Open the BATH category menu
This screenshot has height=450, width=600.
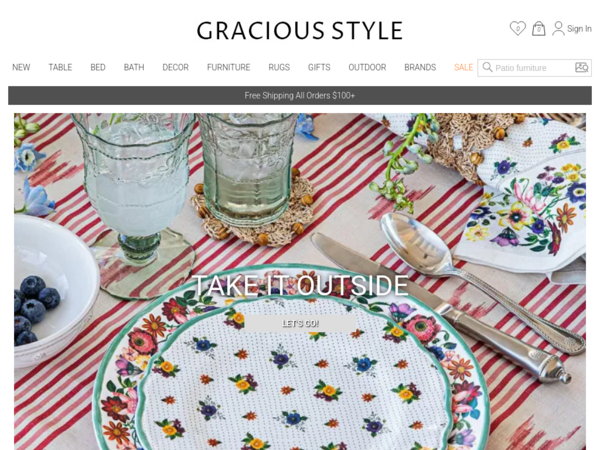(134, 67)
